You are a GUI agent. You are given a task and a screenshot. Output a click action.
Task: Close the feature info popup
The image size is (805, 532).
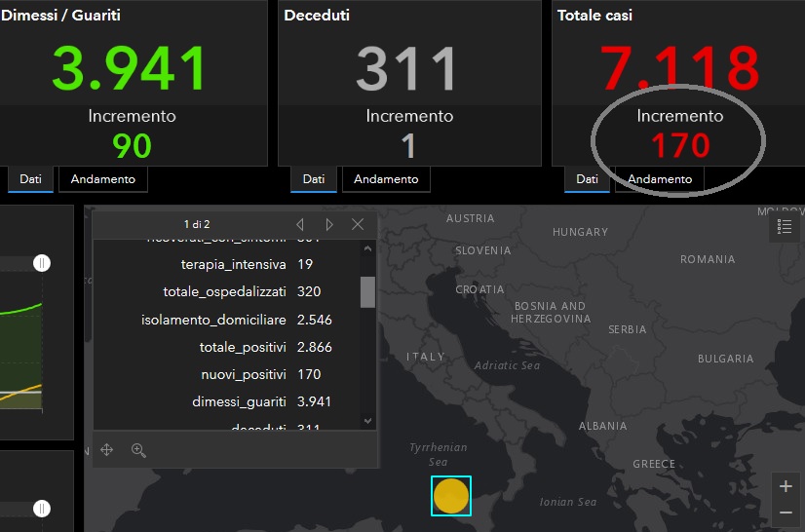tap(358, 224)
